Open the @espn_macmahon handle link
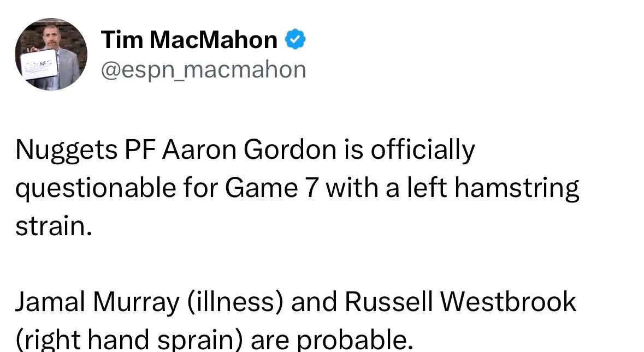The image size is (644, 352). 204,70
